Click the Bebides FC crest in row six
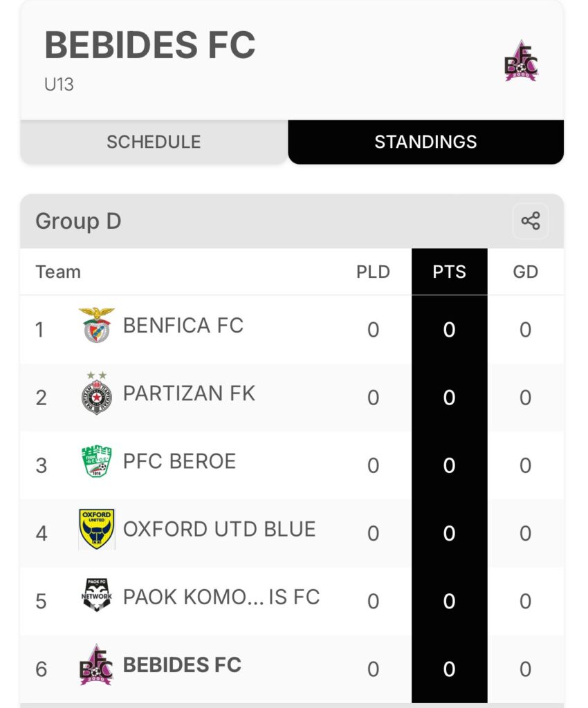The image size is (588, 708). click(x=96, y=664)
